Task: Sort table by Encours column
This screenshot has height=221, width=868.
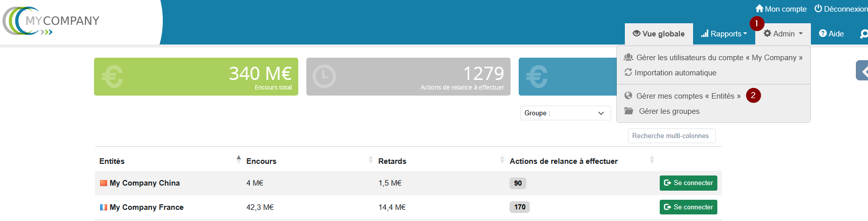Action: pos(308,161)
